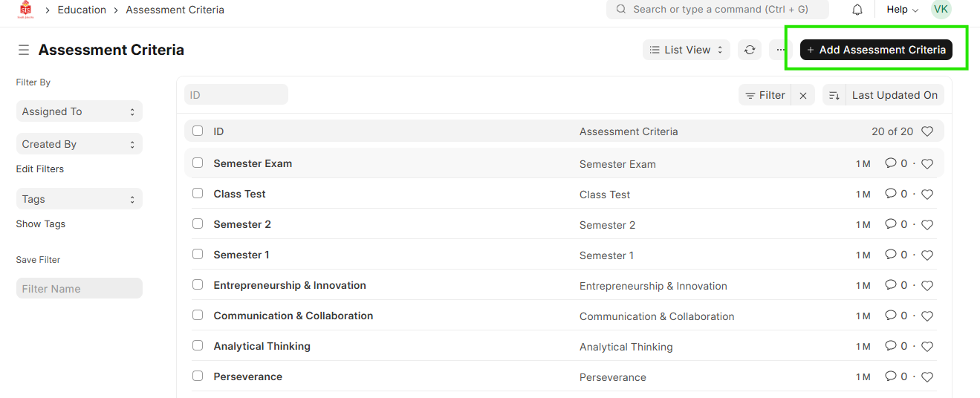Click the notifications bell icon

point(857,10)
